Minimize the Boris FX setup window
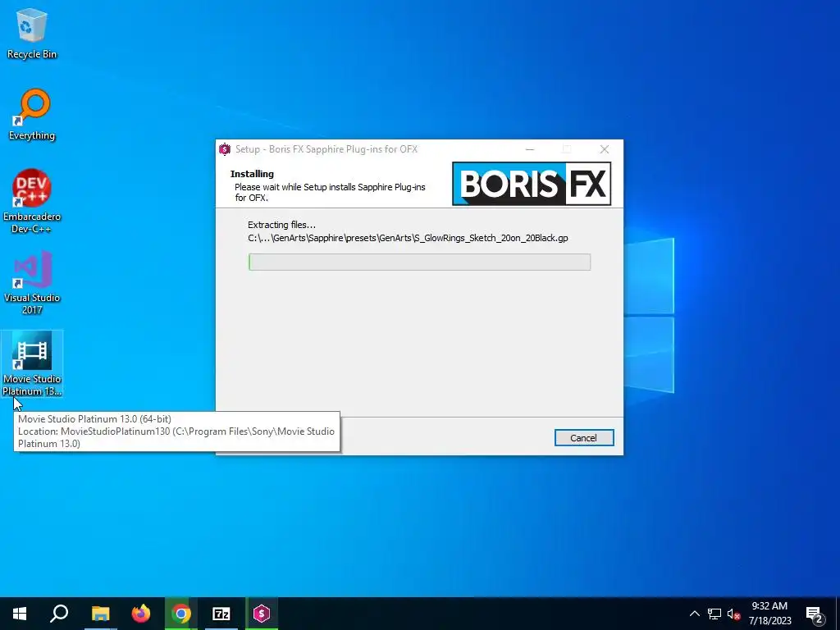The width and height of the screenshot is (840, 630). (x=530, y=149)
